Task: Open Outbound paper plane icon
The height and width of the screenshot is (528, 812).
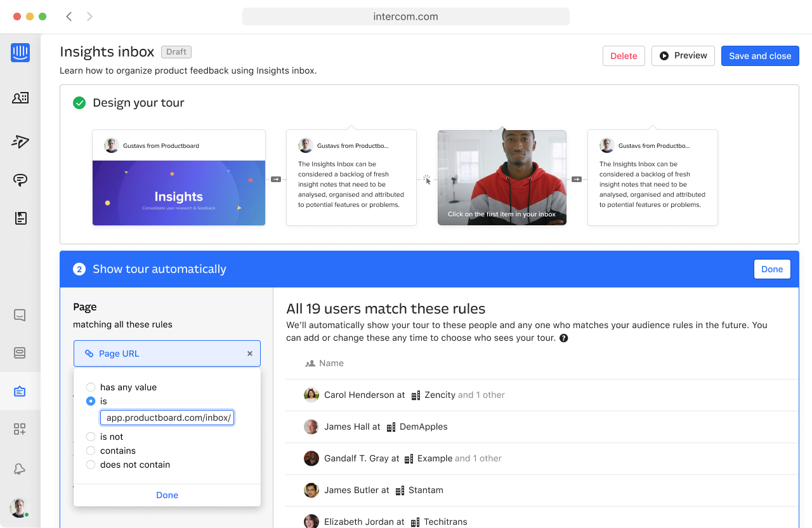Action: click(20, 142)
